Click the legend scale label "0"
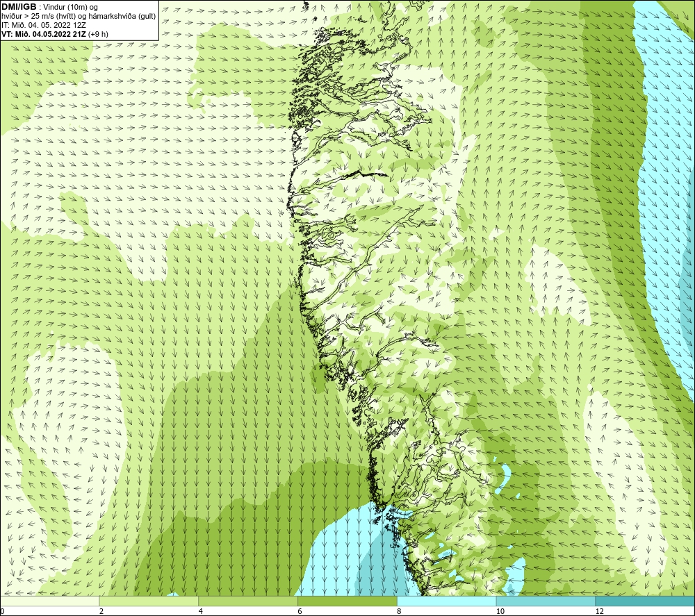 pyautogui.click(x=2, y=611)
